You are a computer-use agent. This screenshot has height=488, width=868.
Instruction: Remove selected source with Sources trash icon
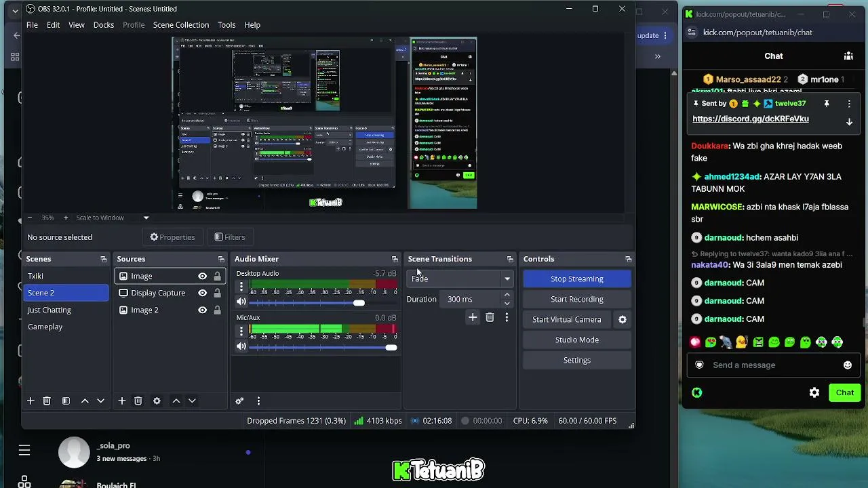(138, 401)
